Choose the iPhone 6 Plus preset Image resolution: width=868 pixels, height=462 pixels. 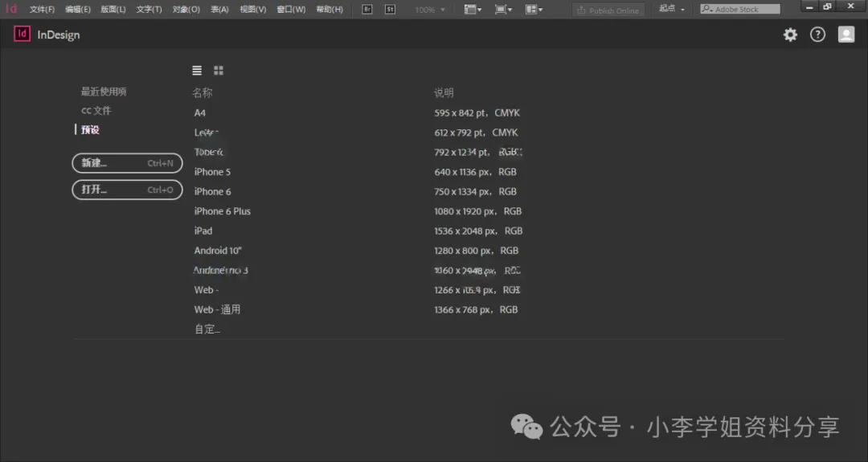(x=222, y=211)
